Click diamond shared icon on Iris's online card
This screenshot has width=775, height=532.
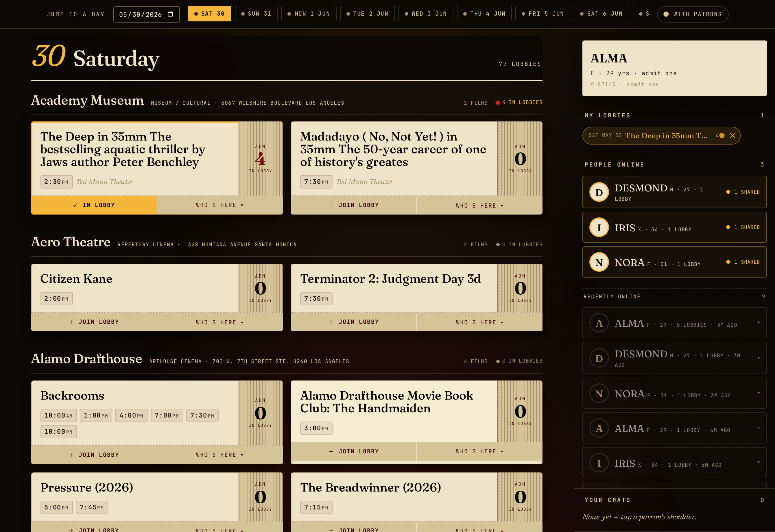728,227
